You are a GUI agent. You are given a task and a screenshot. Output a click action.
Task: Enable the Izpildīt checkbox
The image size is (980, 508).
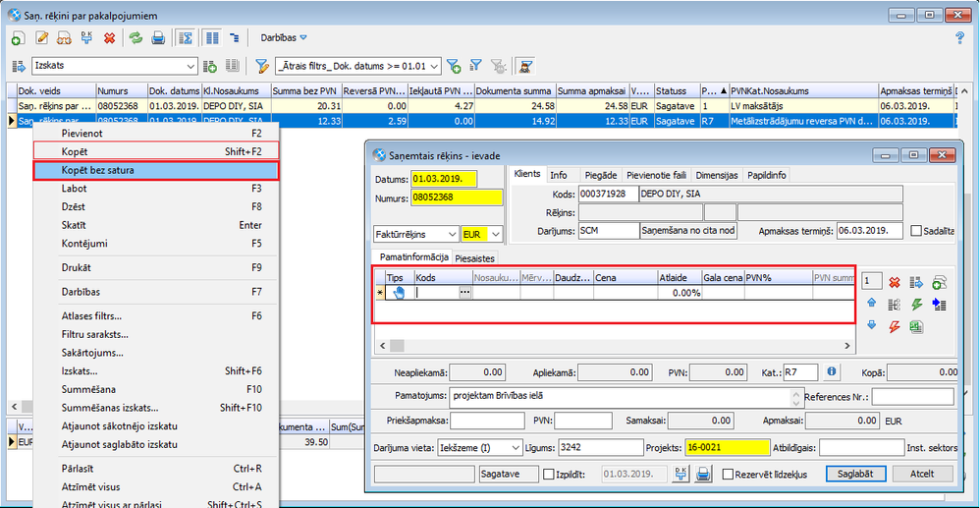coord(549,475)
